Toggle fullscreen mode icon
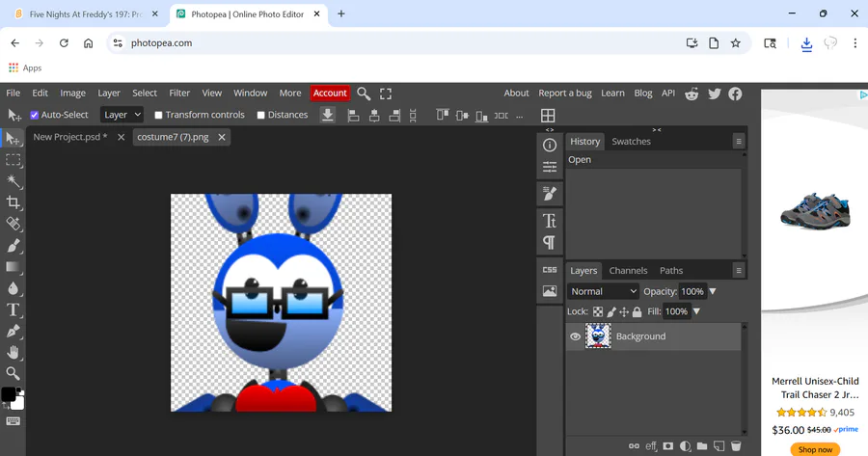This screenshot has height=456, width=868. [386, 94]
